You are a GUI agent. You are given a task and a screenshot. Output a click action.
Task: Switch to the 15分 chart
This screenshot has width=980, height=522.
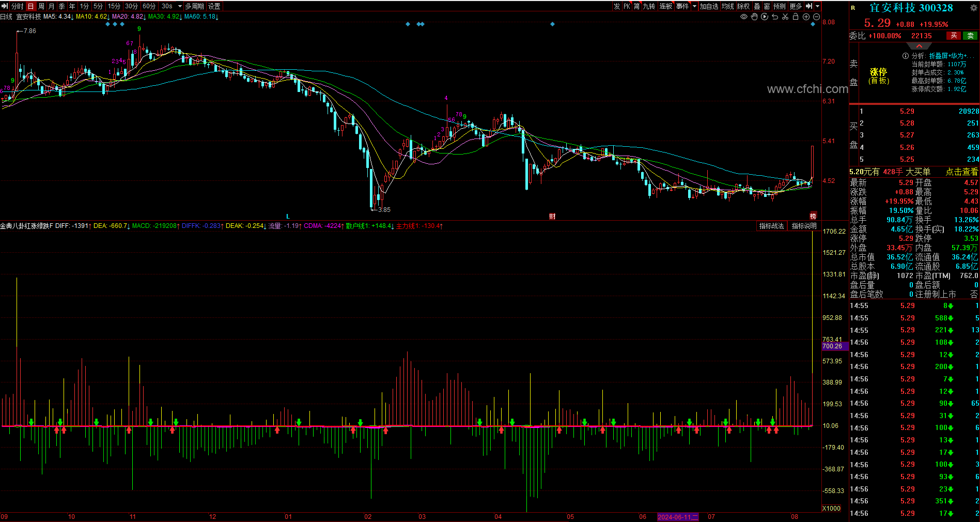click(114, 6)
